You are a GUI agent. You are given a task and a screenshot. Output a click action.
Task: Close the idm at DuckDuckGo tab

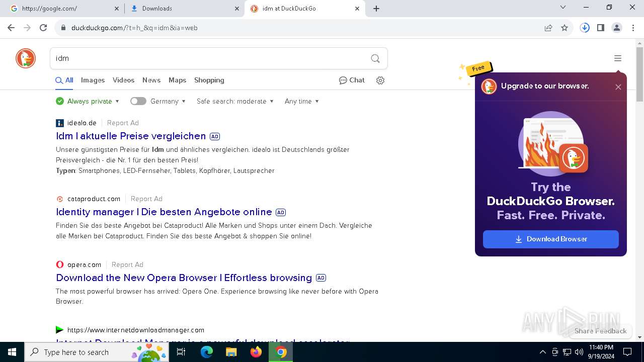click(x=357, y=9)
